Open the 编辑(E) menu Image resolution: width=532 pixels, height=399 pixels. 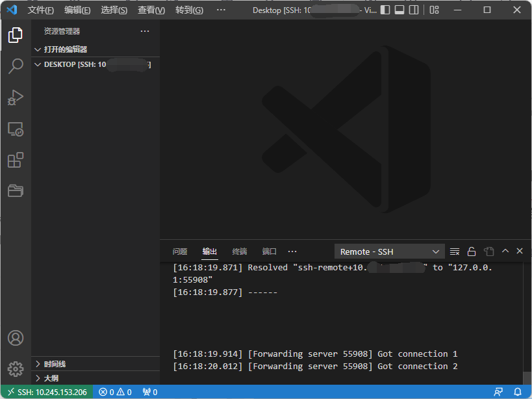pos(77,10)
